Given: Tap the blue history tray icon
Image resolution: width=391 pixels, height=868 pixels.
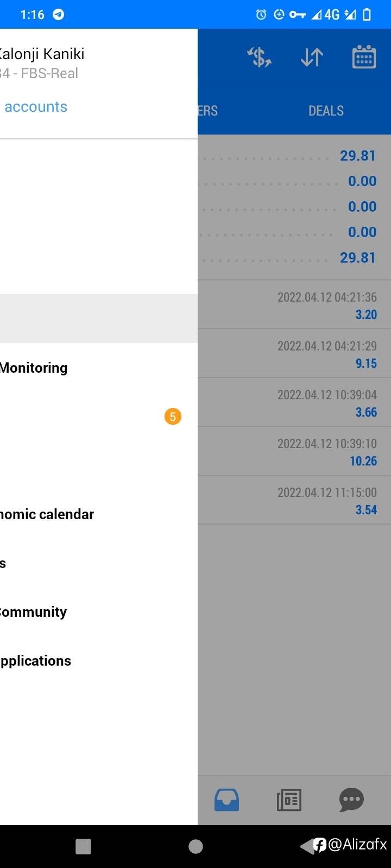Looking at the screenshot, I should click(226, 800).
